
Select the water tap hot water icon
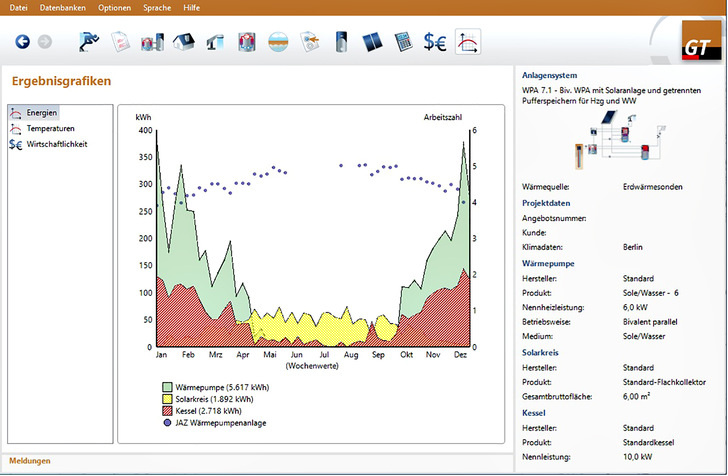click(x=215, y=42)
